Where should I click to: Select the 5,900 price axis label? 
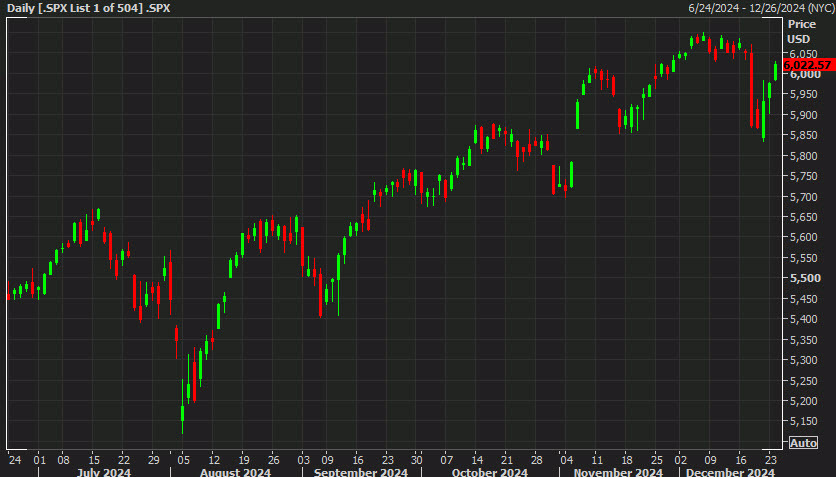803,115
